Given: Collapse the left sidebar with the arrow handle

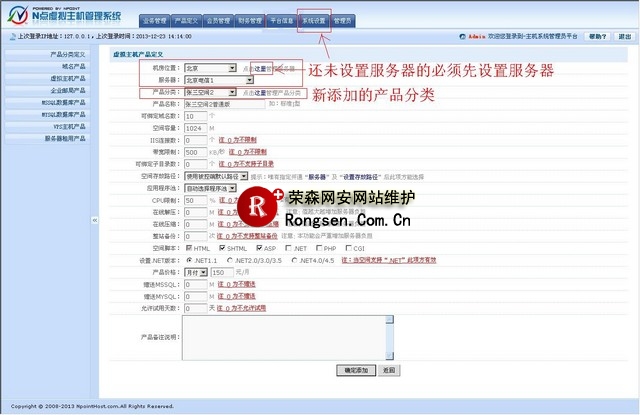Looking at the screenshot, I should (93, 220).
